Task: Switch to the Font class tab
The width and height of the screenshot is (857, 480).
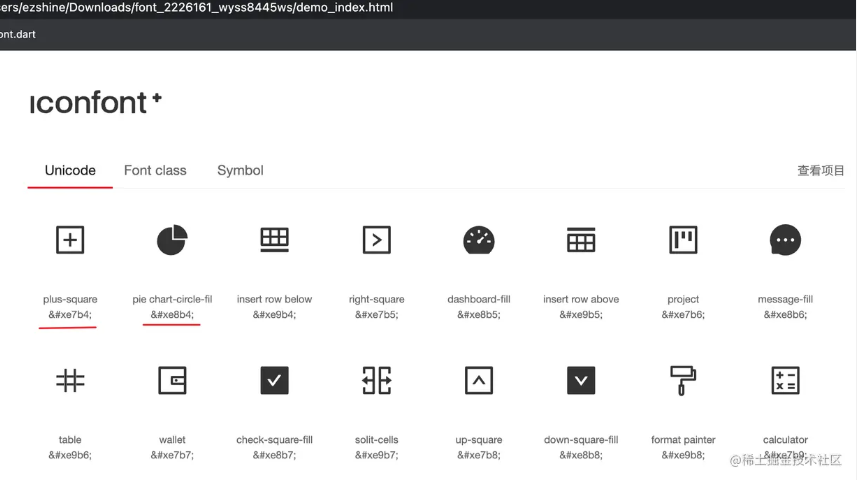Action: pos(155,171)
